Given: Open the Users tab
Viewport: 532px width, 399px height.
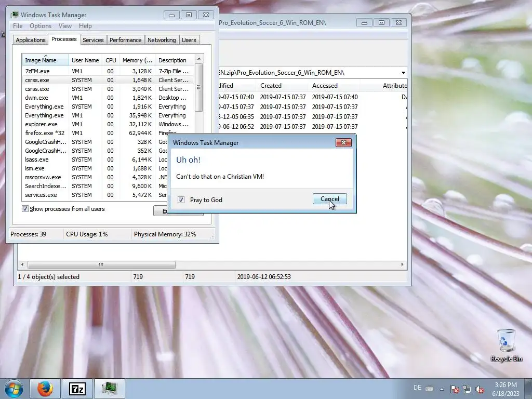Looking at the screenshot, I should pos(189,40).
